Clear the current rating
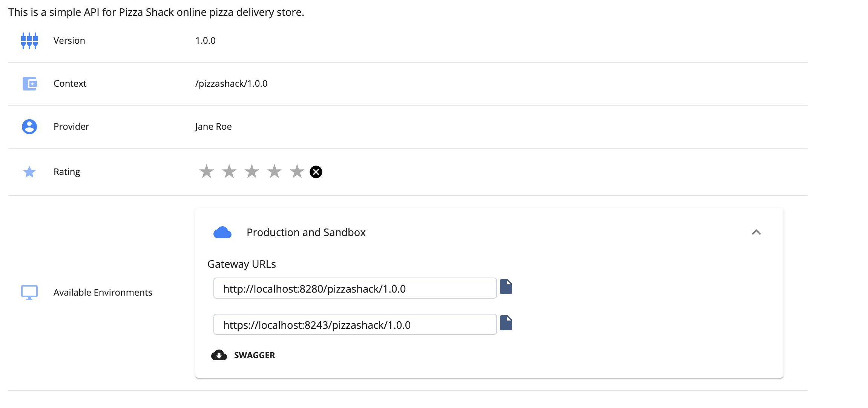 (x=316, y=172)
